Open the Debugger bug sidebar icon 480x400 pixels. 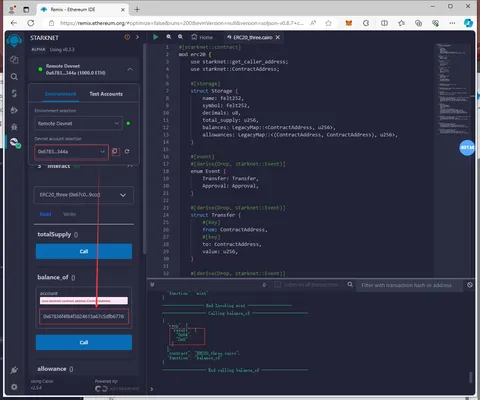[x=14, y=127]
